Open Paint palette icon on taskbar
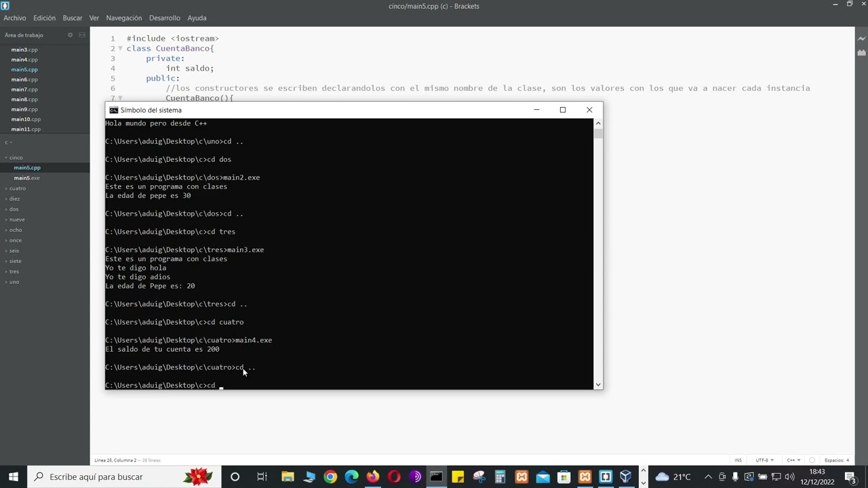 pos(479,476)
